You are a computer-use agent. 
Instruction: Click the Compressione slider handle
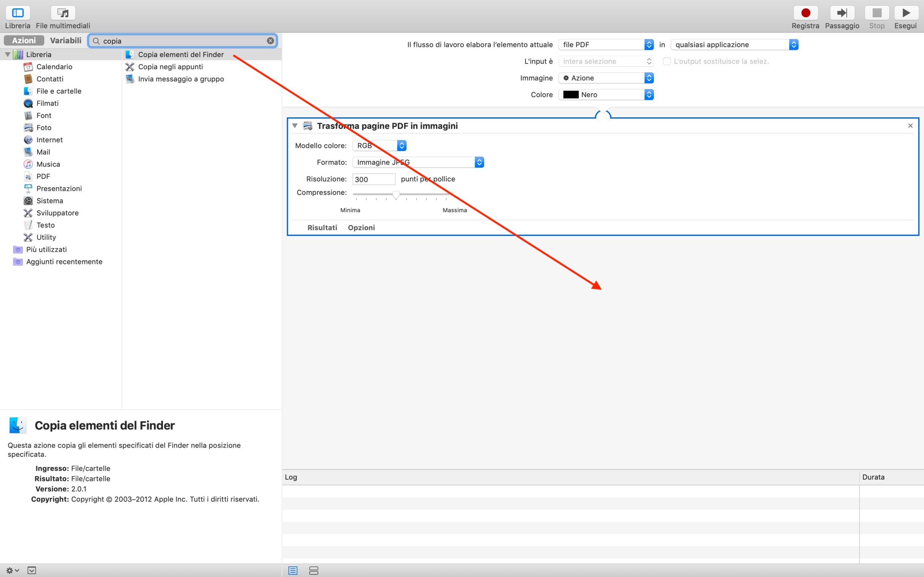(396, 195)
